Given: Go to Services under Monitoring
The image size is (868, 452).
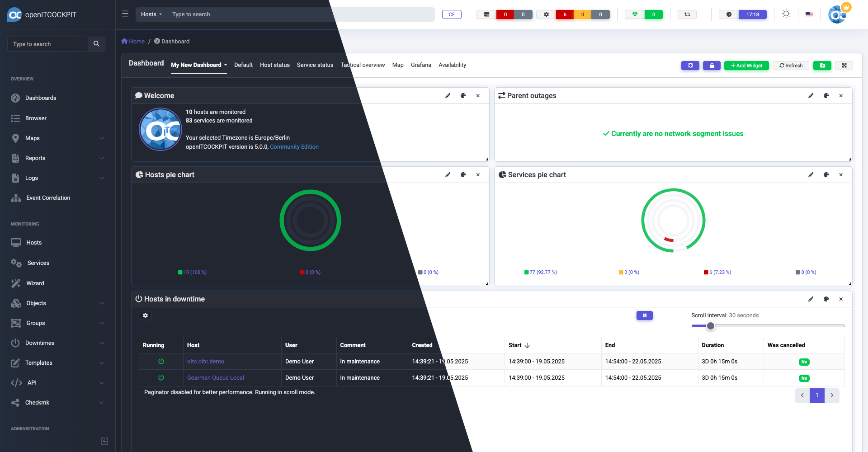Looking at the screenshot, I should point(38,263).
